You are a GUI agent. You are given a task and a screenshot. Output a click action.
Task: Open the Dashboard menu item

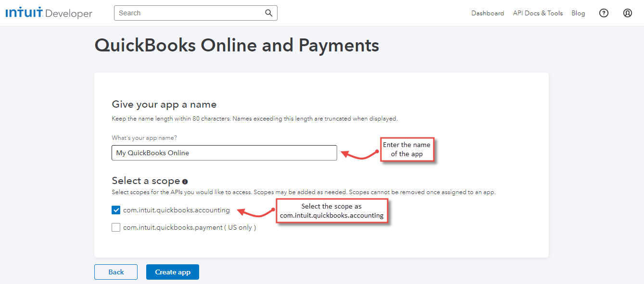(x=488, y=13)
